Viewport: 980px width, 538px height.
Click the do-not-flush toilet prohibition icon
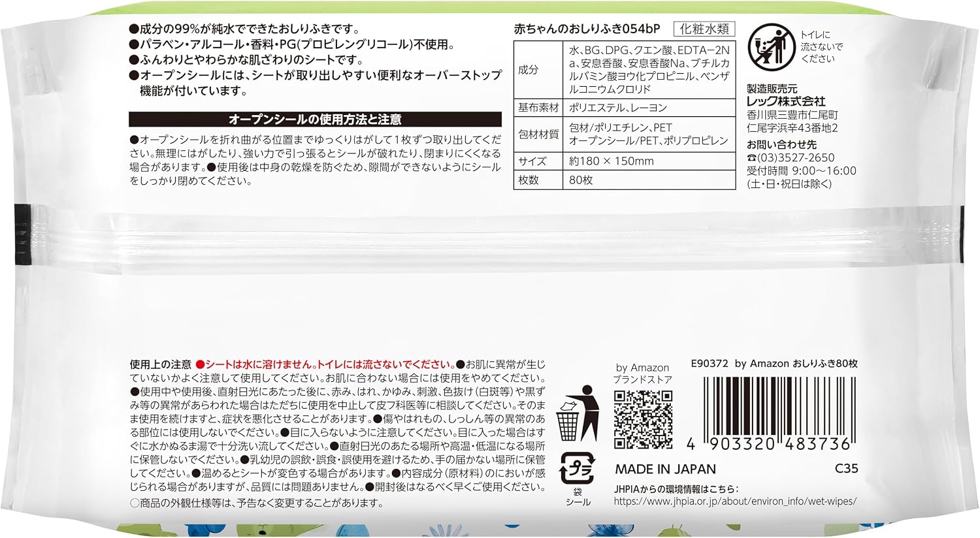[x=771, y=48]
